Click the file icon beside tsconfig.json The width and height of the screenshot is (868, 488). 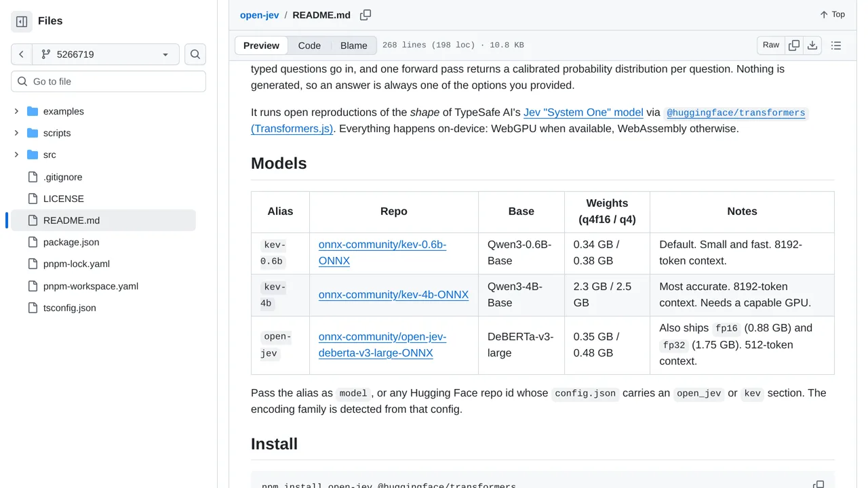tap(33, 308)
